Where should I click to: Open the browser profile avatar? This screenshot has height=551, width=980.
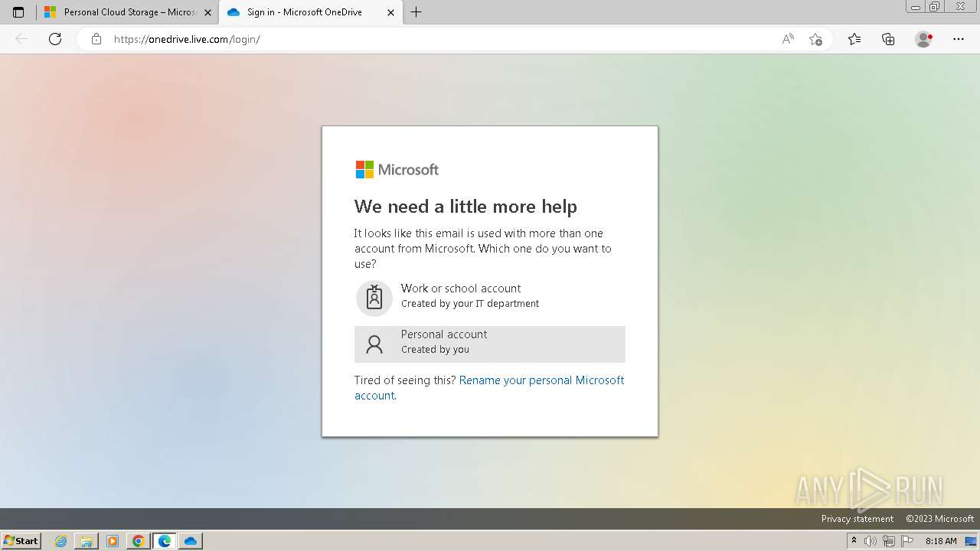(x=924, y=39)
